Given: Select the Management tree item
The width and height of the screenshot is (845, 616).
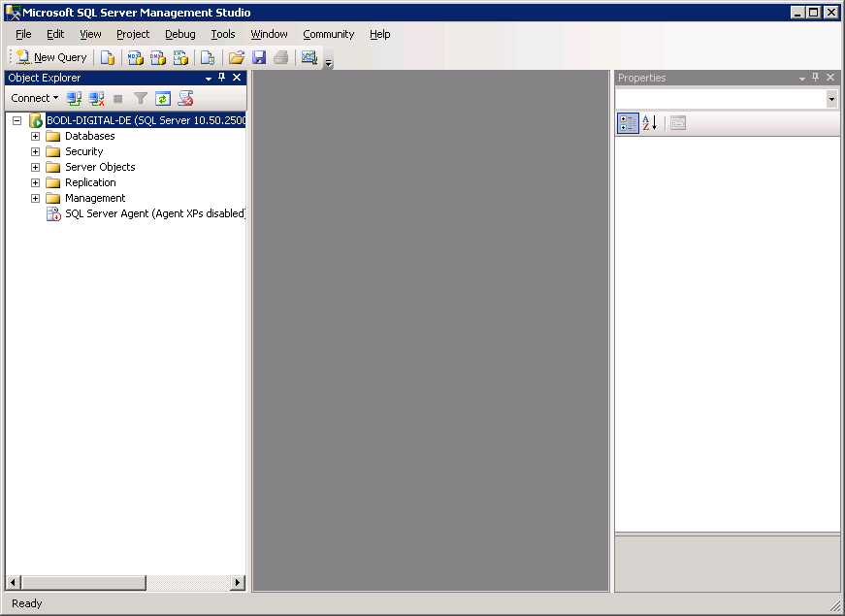Looking at the screenshot, I should pos(95,198).
